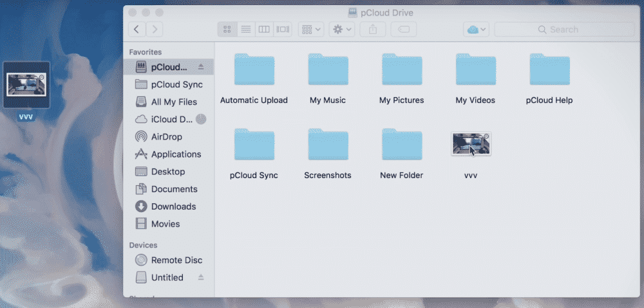
Task: Select the New Folder folder
Action: [402, 145]
